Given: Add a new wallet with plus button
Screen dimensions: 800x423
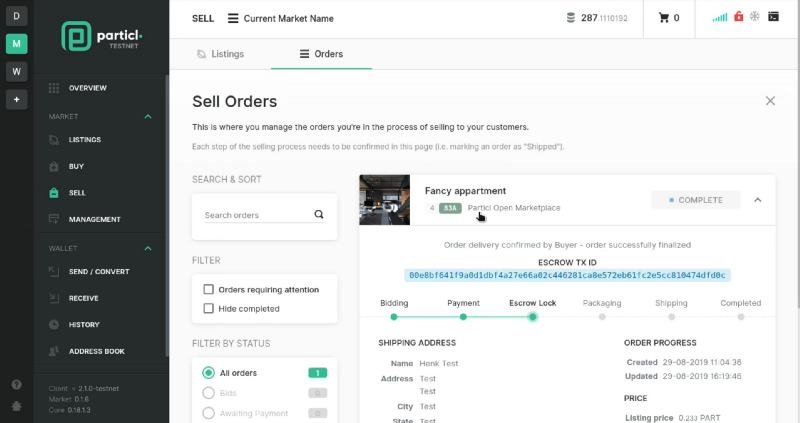Looking at the screenshot, I should [16, 99].
